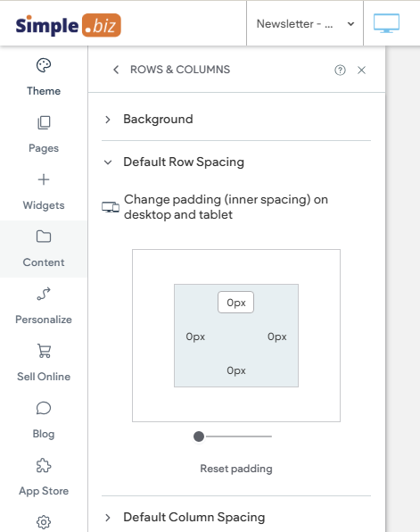Click the Reset padding link
The width and height of the screenshot is (420, 532).
tap(236, 469)
